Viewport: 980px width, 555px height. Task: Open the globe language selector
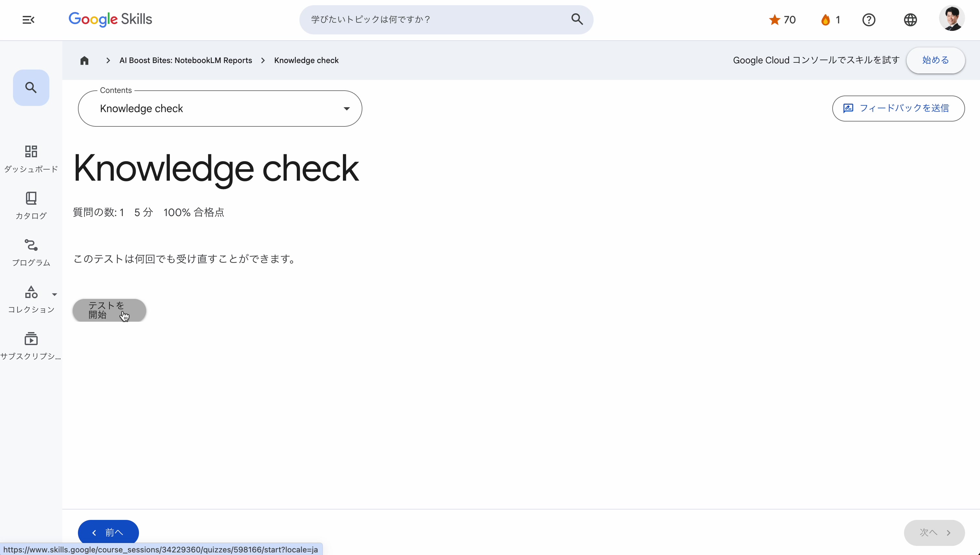(x=910, y=20)
